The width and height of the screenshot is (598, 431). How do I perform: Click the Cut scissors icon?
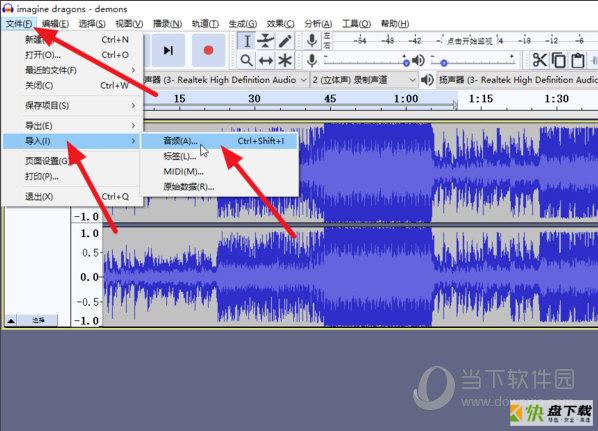(539, 60)
